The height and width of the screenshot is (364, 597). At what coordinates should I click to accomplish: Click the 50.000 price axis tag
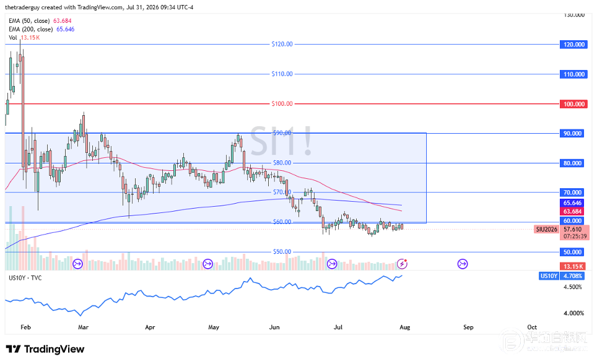click(x=572, y=252)
